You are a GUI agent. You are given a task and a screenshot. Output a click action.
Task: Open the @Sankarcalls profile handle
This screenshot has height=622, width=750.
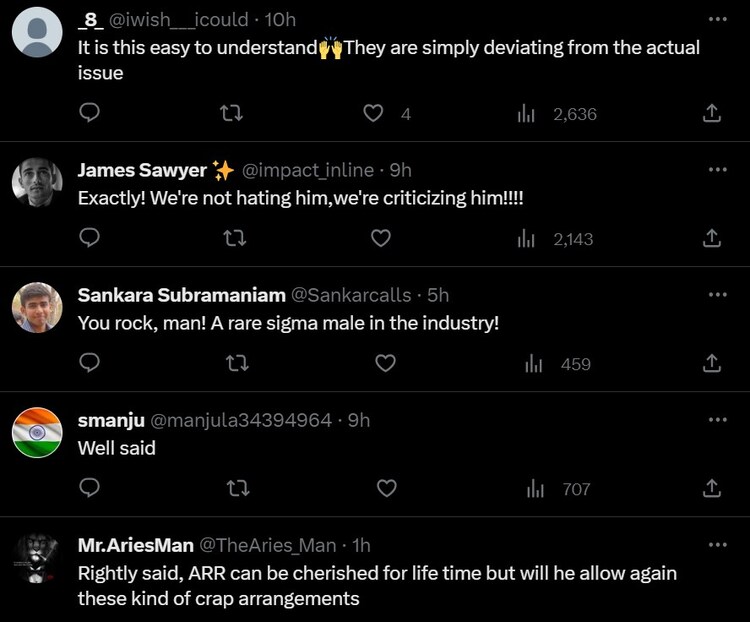click(x=350, y=295)
